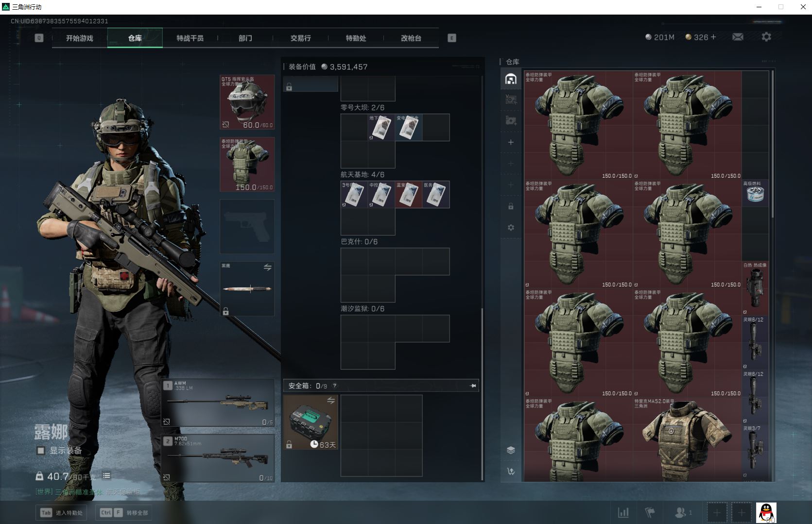Open the 开始游戏 tab
Viewport: 812px width, 524px height.
[79, 38]
